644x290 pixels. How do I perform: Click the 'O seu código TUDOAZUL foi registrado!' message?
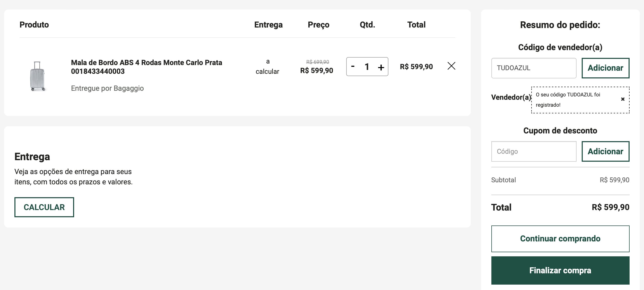pyautogui.click(x=568, y=100)
